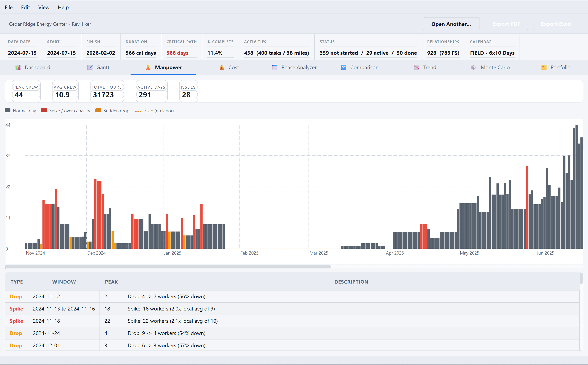Click the AVG CREW value 10.9
This screenshot has width=588, height=365.
tap(62, 95)
